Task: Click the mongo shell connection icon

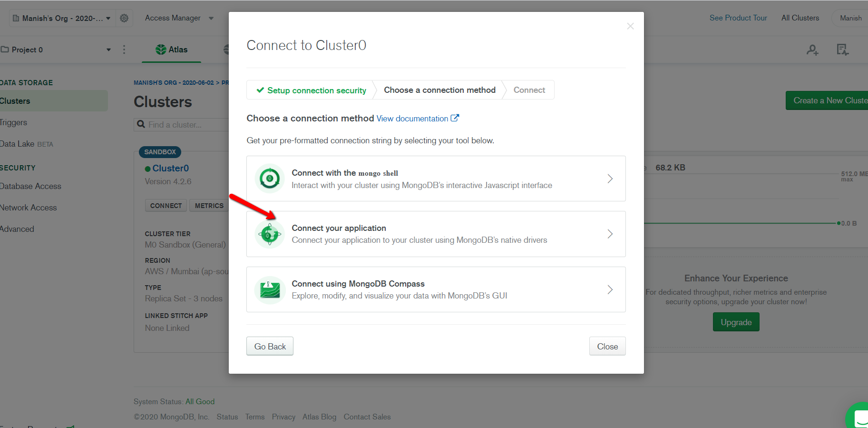Action: [270, 179]
